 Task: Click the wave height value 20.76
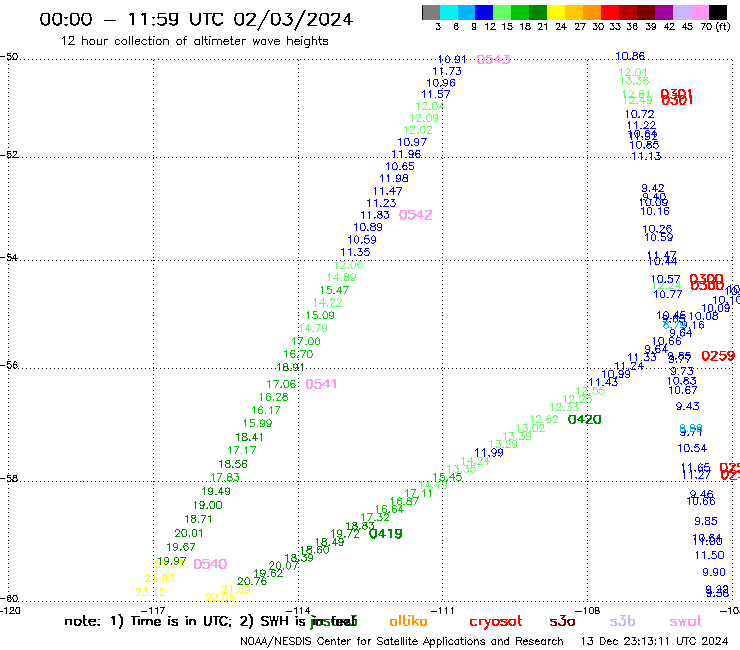click(x=252, y=582)
